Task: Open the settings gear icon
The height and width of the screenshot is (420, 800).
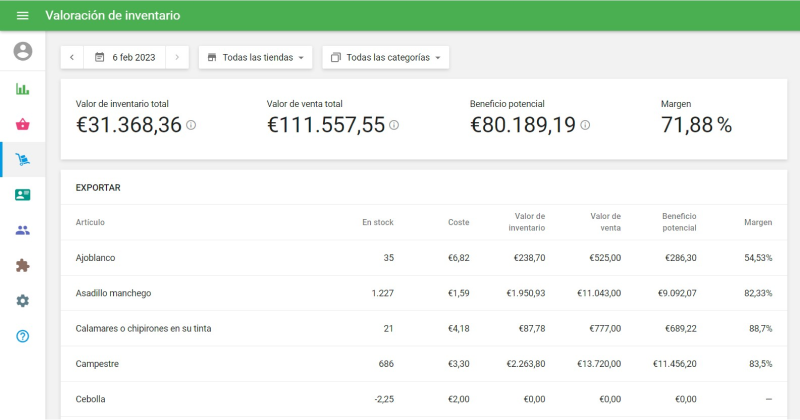Action: click(x=22, y=301)
